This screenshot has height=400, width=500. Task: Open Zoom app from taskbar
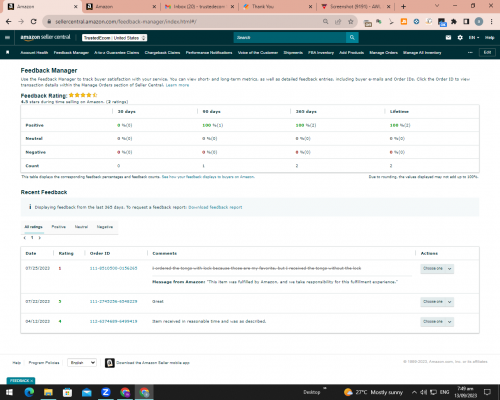[x=106, y=392]
